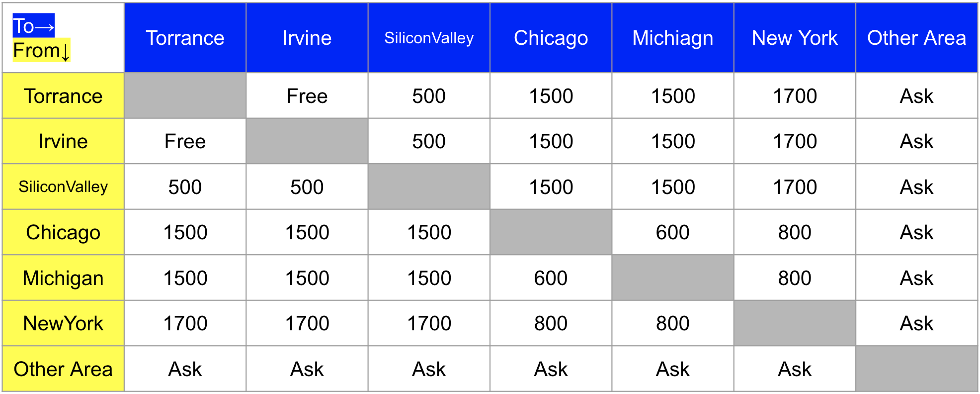The image size is (980, 394).
Task: Click the Torrance column header
Action: [185, 38]
